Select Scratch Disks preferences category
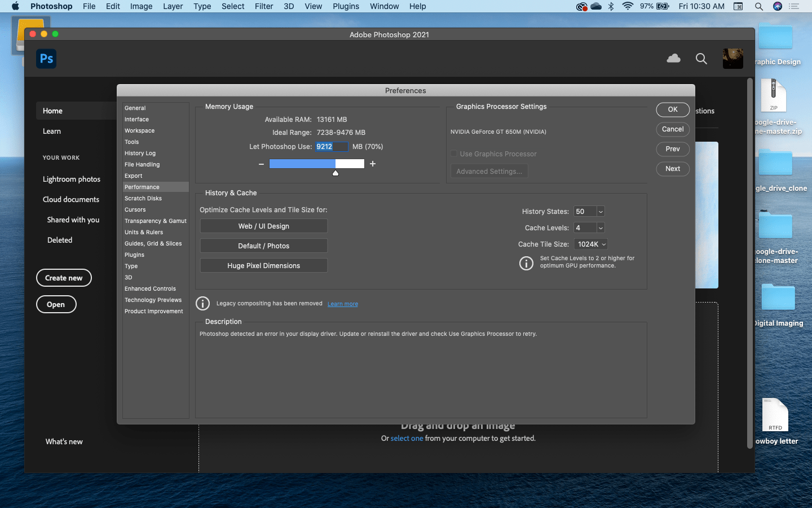The image size is (812, 508). 143,198
